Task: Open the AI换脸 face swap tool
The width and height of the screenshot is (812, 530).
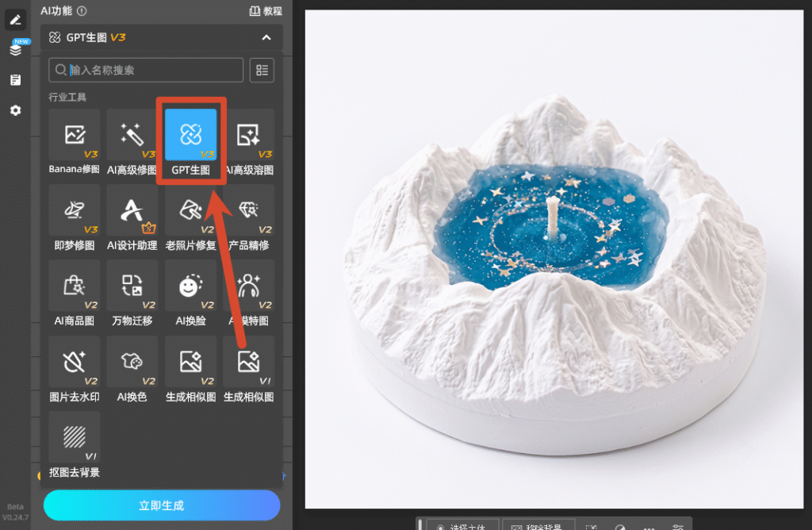Action: pyautogui.click(x=190, y=294)
